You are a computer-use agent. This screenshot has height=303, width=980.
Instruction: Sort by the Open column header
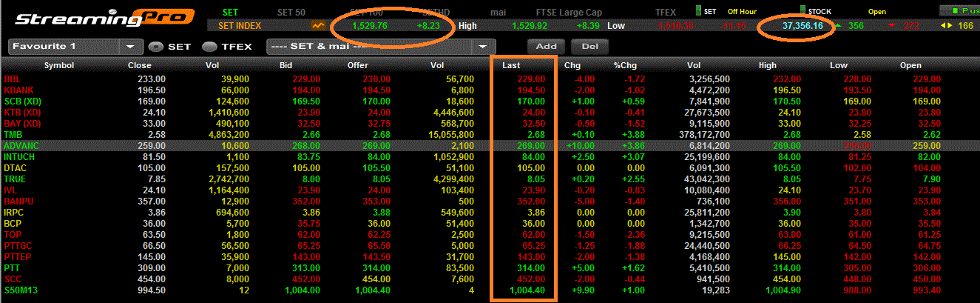click(910, 65)
